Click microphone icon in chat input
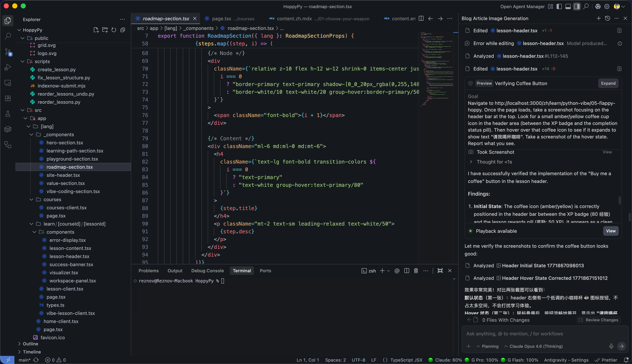632x364 pixels. pyautogui.click(x=611, y=346)
